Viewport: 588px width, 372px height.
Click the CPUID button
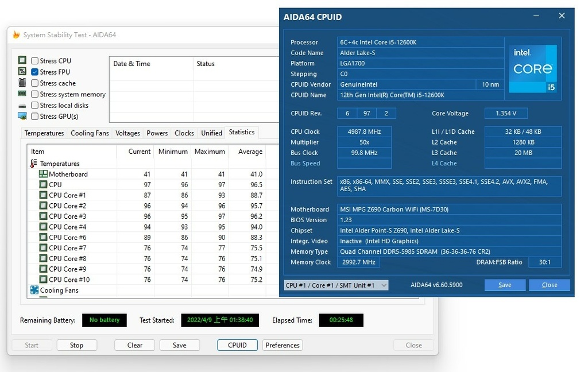(237, 345)
